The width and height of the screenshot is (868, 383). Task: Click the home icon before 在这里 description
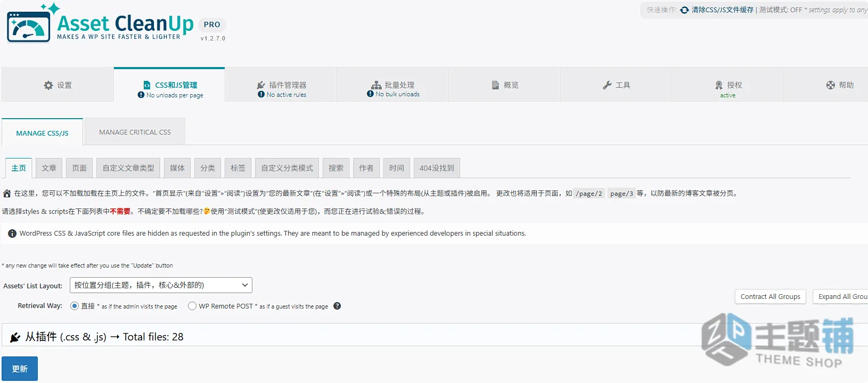pos(7,193)
